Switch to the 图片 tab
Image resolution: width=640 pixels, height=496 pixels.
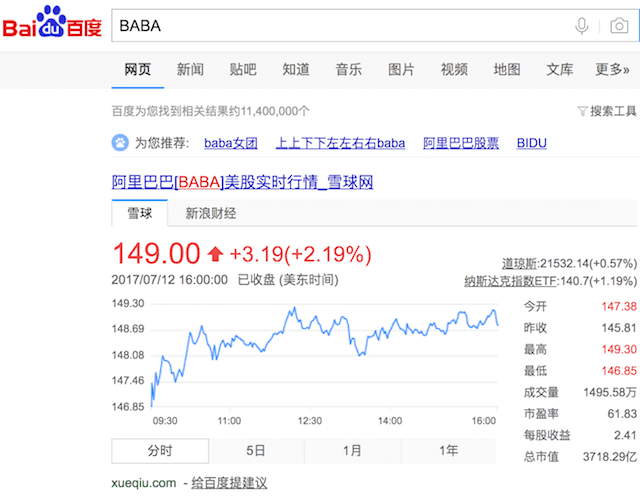(401, 69)
